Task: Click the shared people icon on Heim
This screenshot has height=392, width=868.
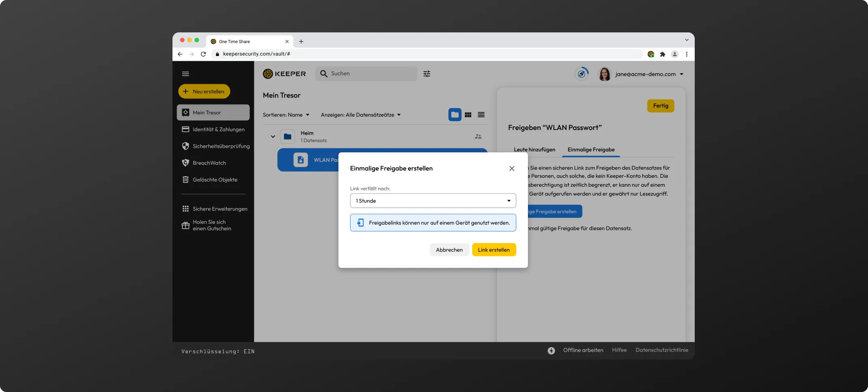Action: 478,136
